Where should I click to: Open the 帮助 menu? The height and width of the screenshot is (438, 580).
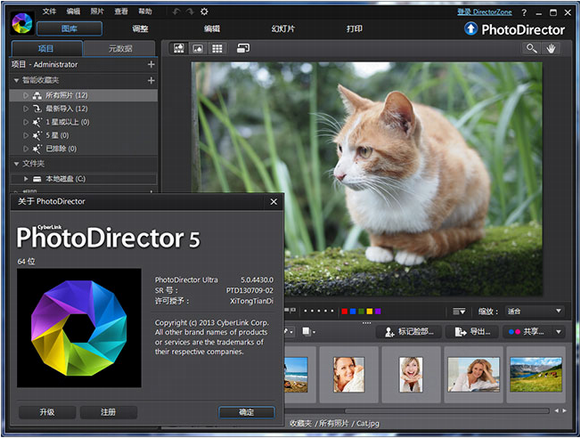pyautogui.click(x=145, y=11)
